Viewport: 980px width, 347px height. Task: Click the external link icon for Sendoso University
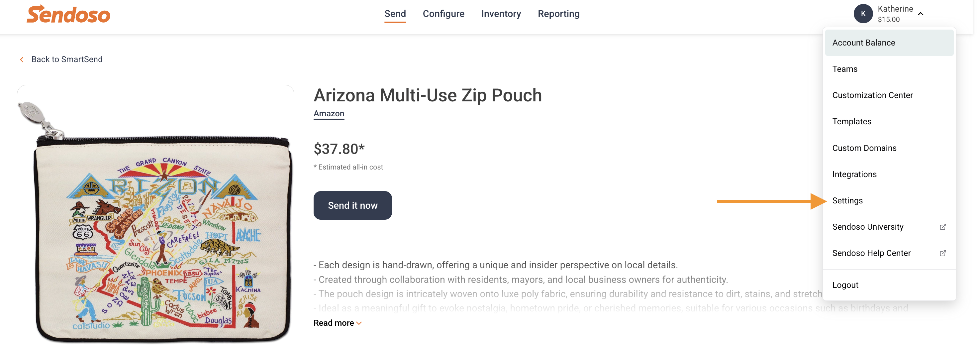pyautogui.click(x=943, y=227)
